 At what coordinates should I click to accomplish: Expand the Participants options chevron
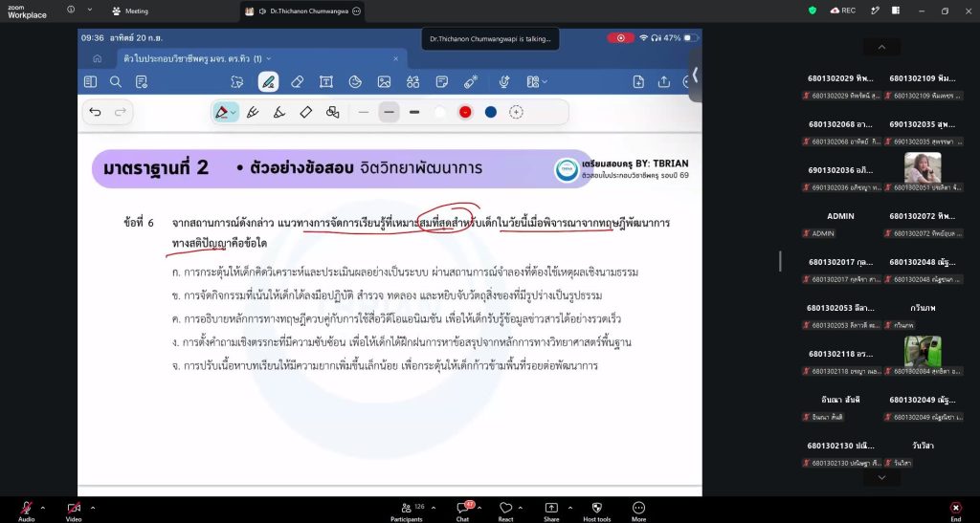(434, 508)
